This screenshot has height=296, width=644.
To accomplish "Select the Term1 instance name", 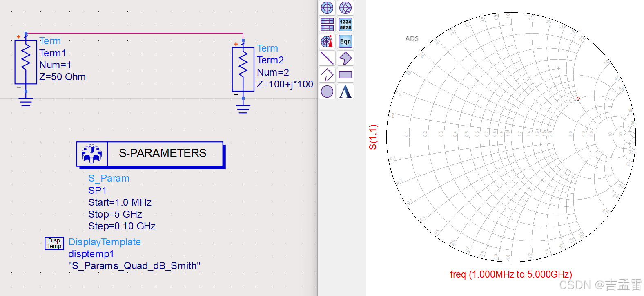I will (53, 53).
